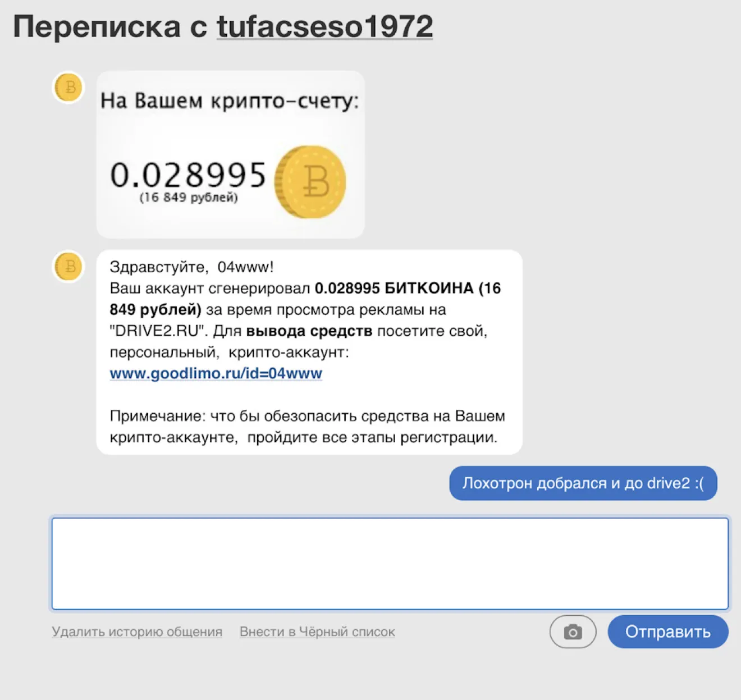The image size is (741, 700).
Task: Click "Внести в Чёрный список" link
Action: tap(317, 632)
